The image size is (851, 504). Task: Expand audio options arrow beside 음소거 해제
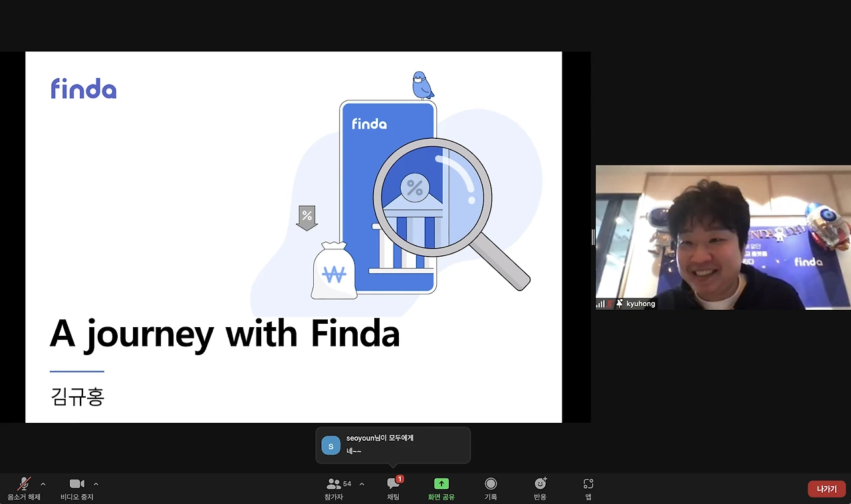coord(43,484)
